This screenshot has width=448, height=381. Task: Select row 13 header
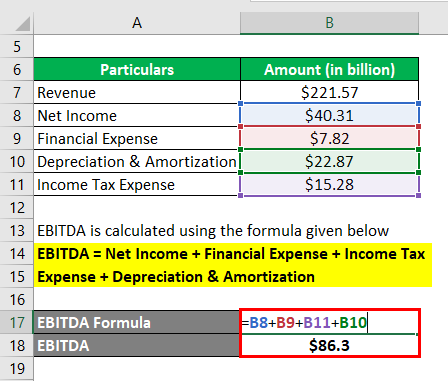pyautogui.click(x=17, y=230)
